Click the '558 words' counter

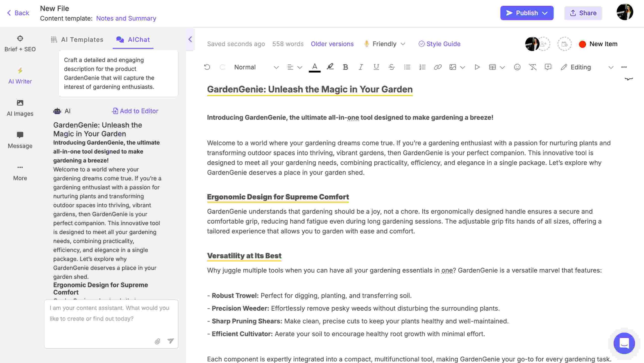click(x=288, y=44)
